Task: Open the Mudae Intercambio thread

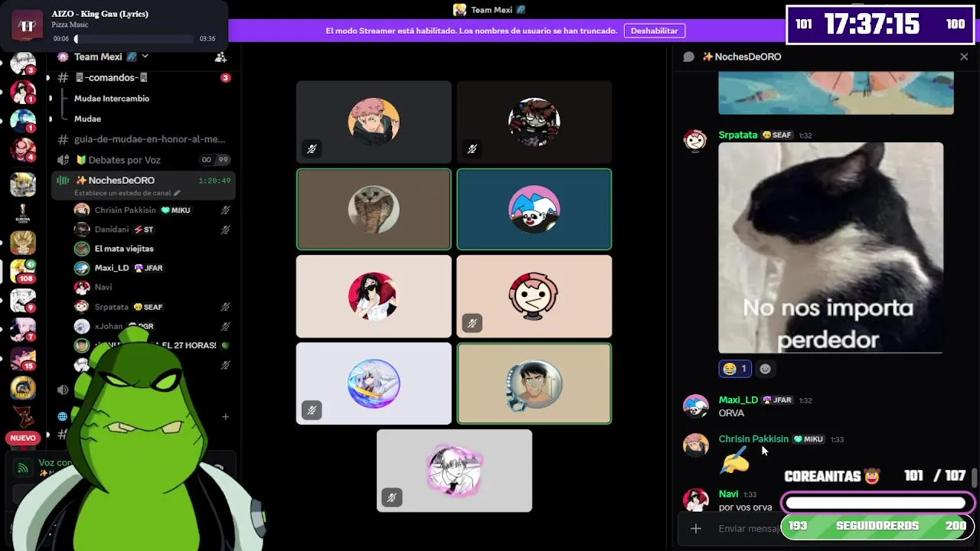Action: [112, 98]
